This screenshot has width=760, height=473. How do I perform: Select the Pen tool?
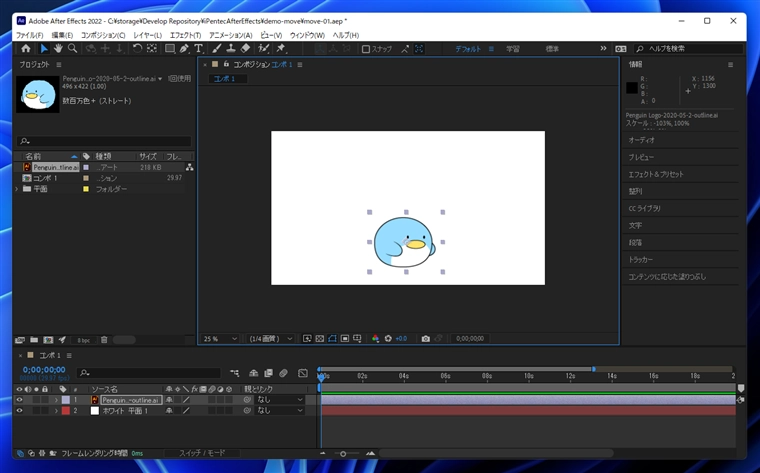pos(184,48)
